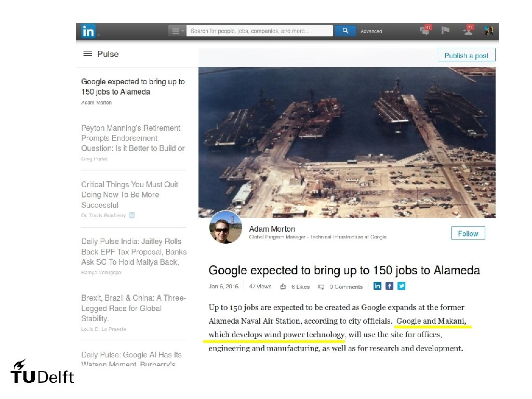Click the Greg Portell author name
This screenshot has width=532, height=399.
coord(95,159)
